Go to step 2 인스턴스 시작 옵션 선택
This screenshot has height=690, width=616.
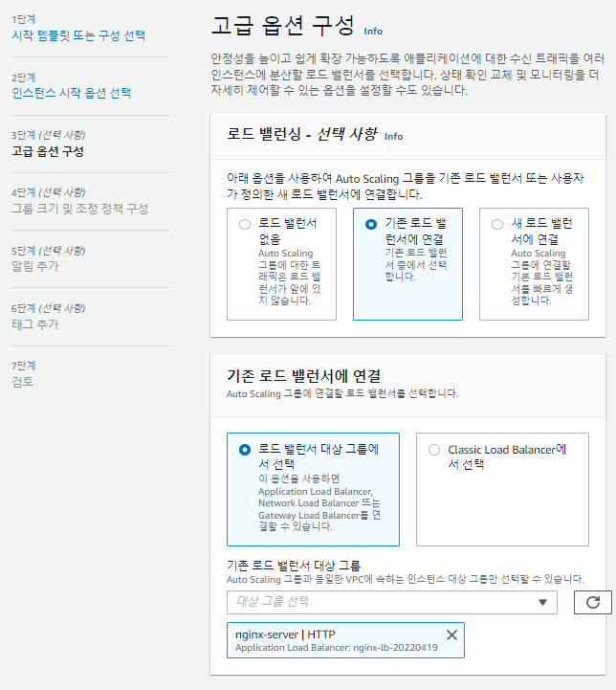[71, 93]
